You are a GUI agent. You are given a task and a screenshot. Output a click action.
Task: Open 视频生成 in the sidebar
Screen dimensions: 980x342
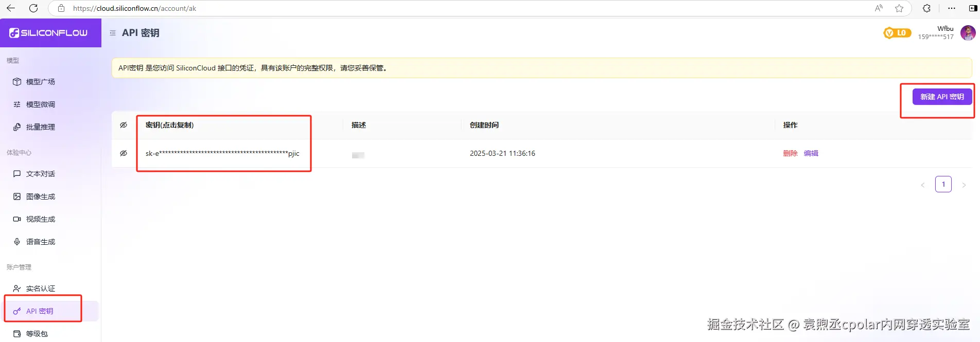pos(34,219)
